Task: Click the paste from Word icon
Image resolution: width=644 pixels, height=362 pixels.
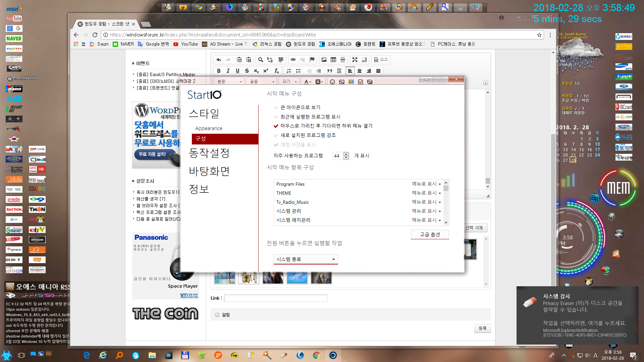Action: pyautogui.click(x=249, y=60)
